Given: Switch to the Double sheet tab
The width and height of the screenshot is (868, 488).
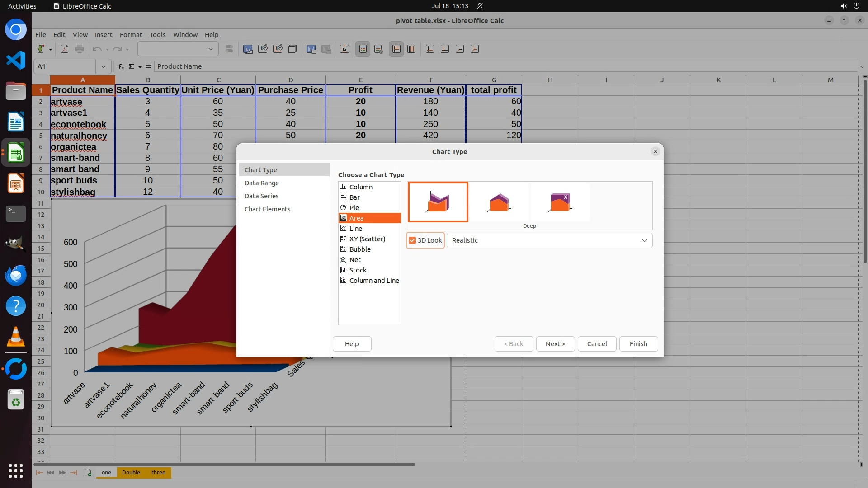Looking at the screenshot, I should 131,473.
